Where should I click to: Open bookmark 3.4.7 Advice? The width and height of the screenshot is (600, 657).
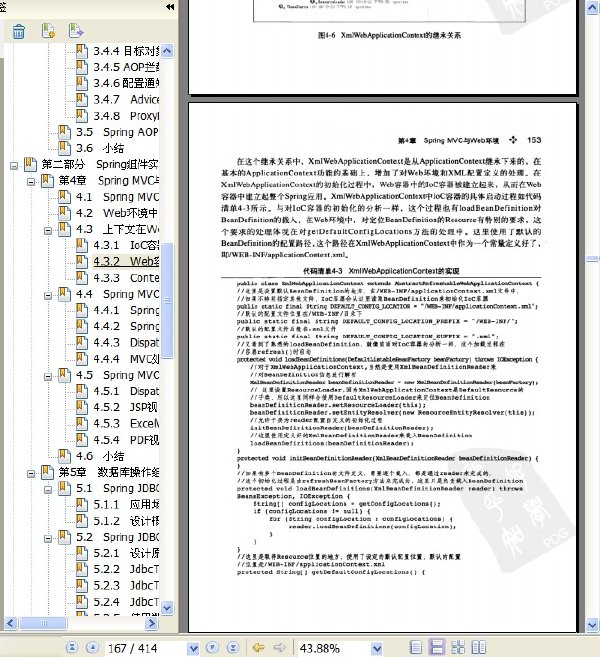tap(126, 100)
